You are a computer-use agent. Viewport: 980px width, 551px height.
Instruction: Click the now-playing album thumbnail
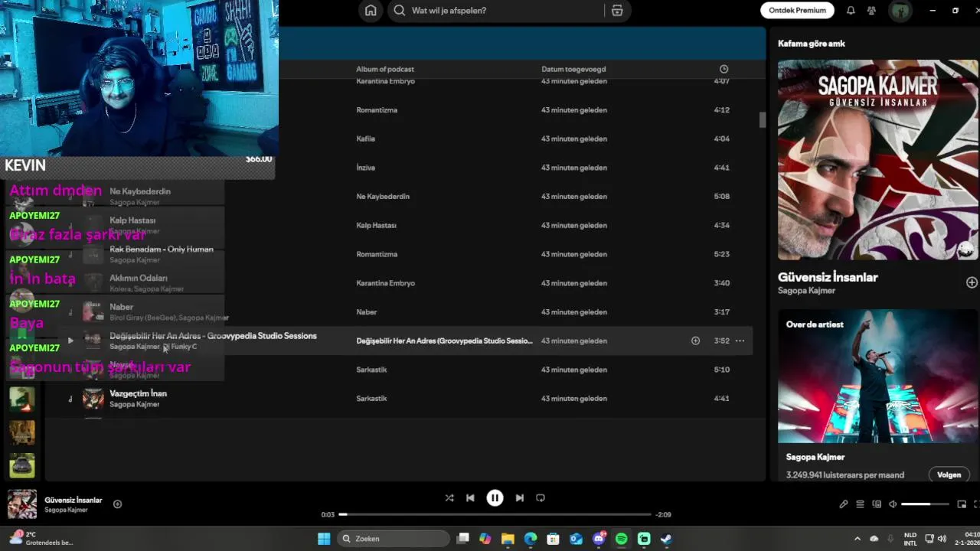22,504
